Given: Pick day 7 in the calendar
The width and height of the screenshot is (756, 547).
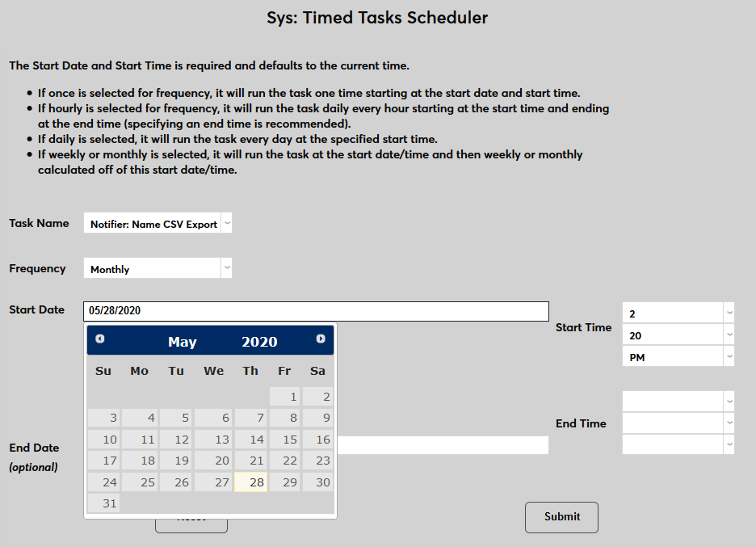Looking at the screenshot, I should 250,418.
